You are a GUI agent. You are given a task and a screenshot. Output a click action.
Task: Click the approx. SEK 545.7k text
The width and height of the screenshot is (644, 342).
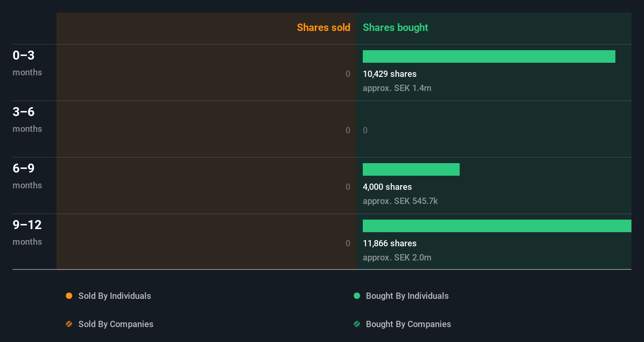[400, 201]
